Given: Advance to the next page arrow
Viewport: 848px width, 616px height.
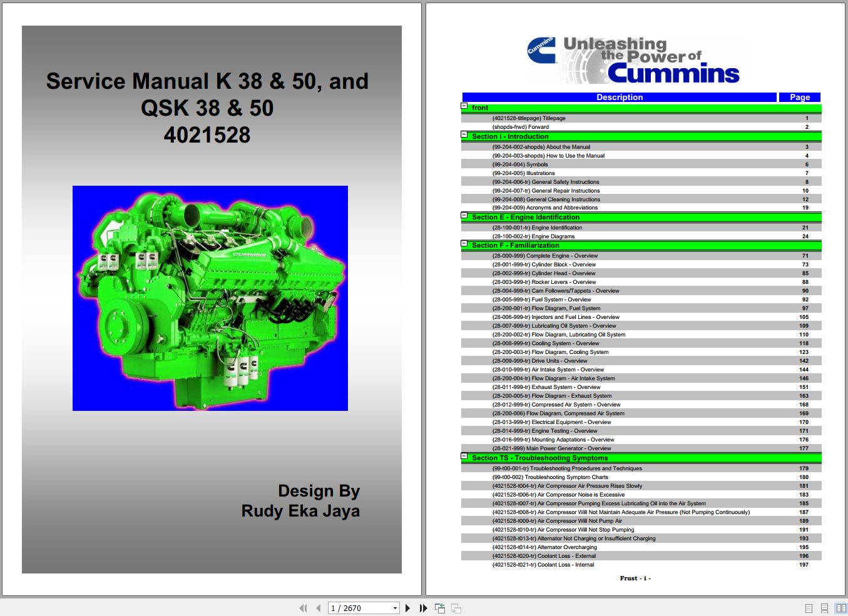Looking at the screenshot, I should [x=408, y=608].
